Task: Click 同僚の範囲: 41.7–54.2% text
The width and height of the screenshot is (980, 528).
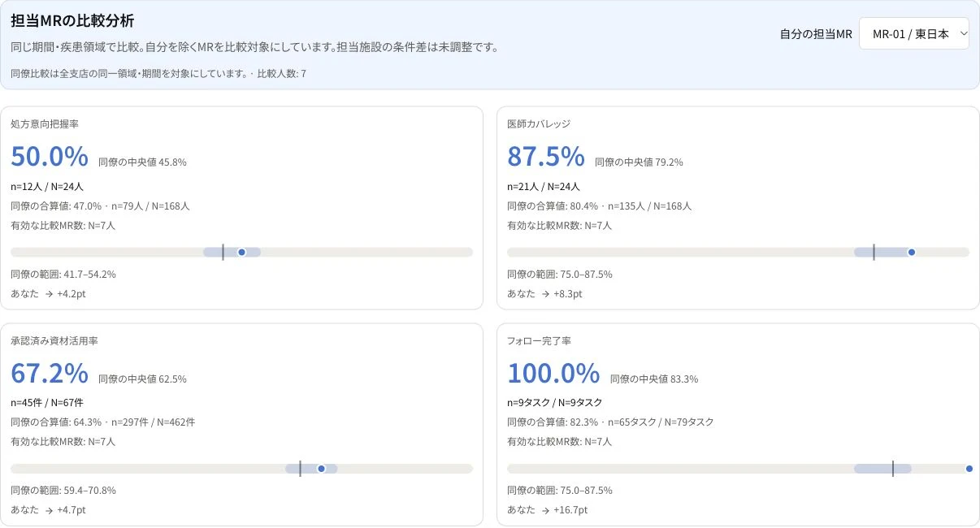Action: click(x=63, y=275)
